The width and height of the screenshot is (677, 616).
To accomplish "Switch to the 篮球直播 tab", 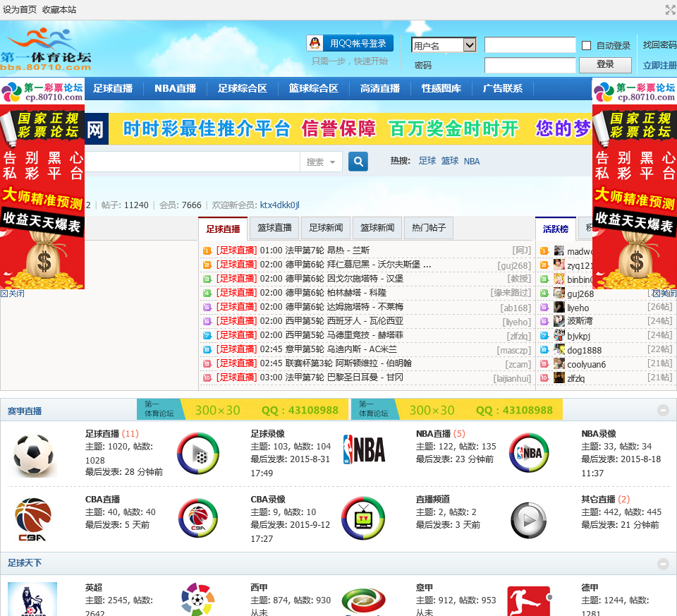I will 274,228.
